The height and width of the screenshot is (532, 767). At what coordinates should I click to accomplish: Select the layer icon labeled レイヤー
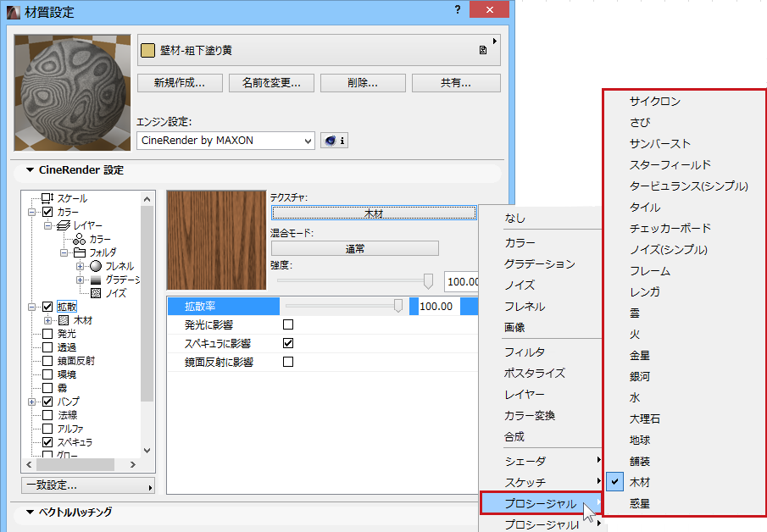click(64, 225)
